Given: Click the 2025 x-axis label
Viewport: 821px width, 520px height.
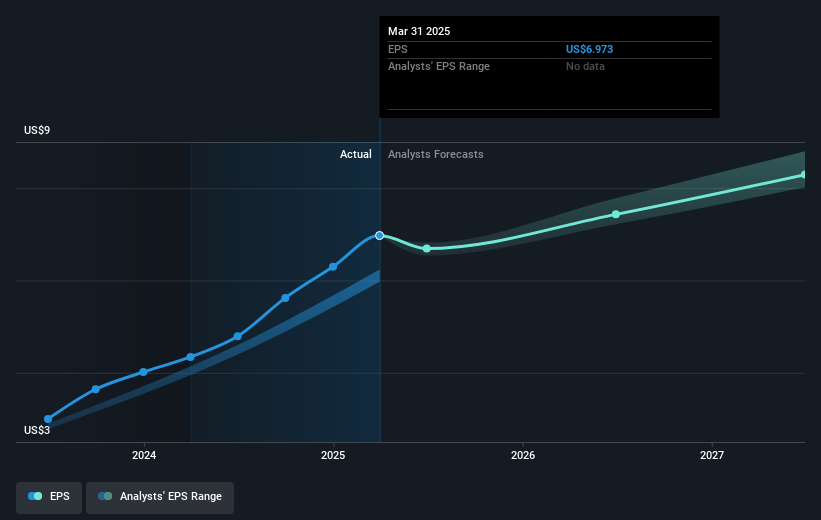Looking at the screenshot, I should click(333, 455).
